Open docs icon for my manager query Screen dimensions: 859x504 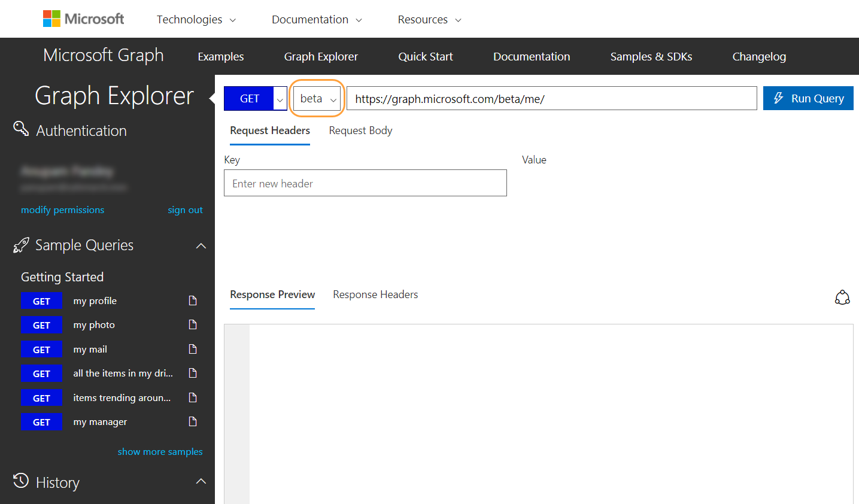(x=193, y=421)
